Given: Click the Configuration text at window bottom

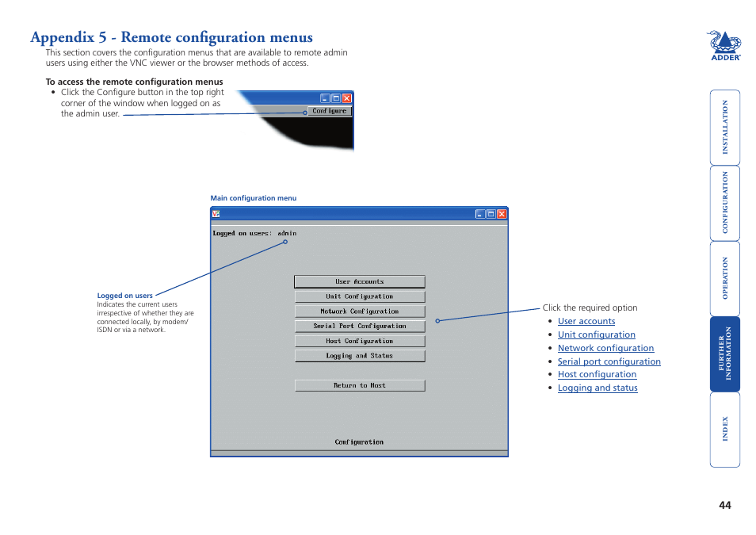Looking at the screenshot, I should click(x=359, y=442).
